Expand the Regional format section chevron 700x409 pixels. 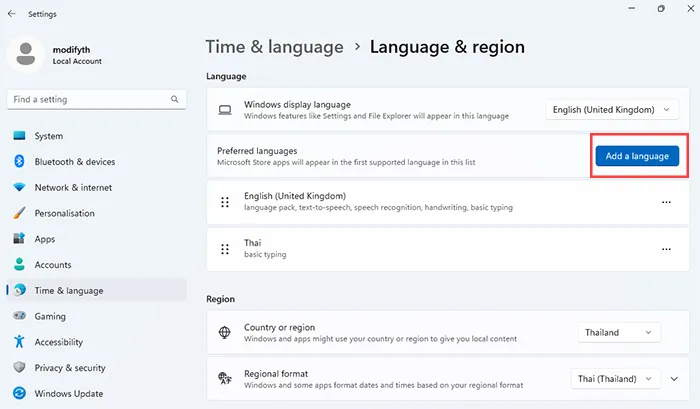[674, 379]
